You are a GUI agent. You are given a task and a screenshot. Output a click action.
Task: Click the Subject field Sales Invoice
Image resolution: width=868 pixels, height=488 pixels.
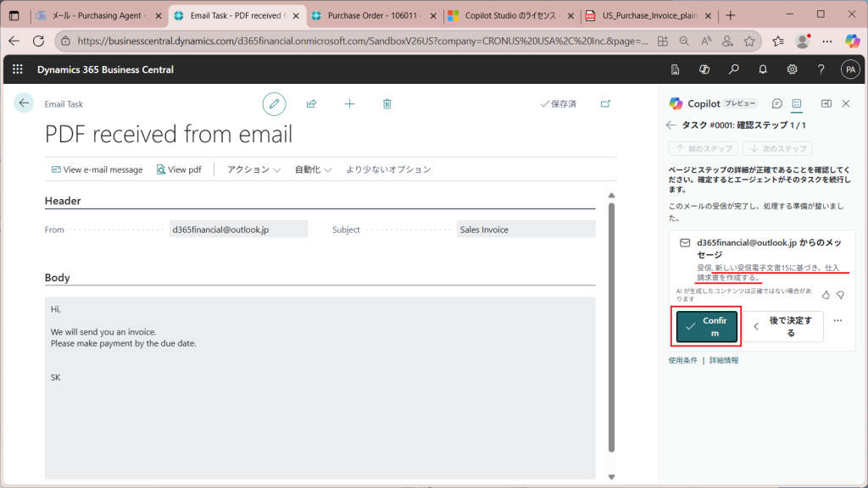click(526, 229)
